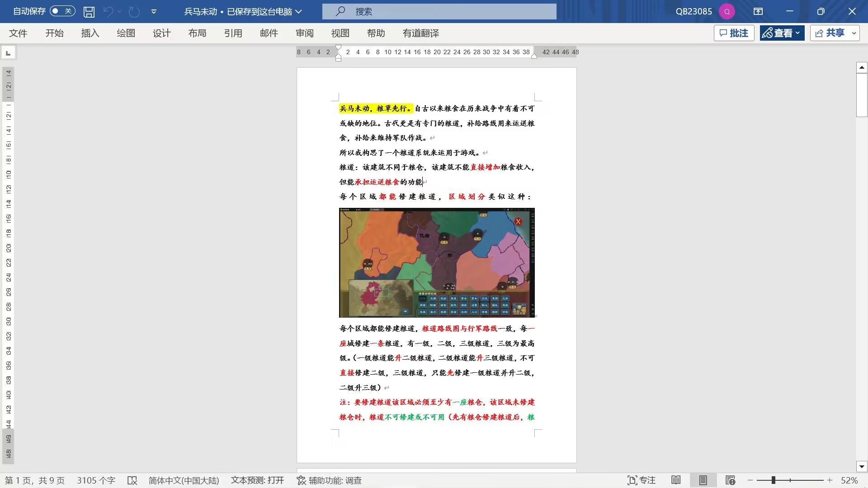Viewport: 868px width, 488px height.
Task: Toggle 专注 focus mode
Action: pyautogui.click(x=642, y=480)
